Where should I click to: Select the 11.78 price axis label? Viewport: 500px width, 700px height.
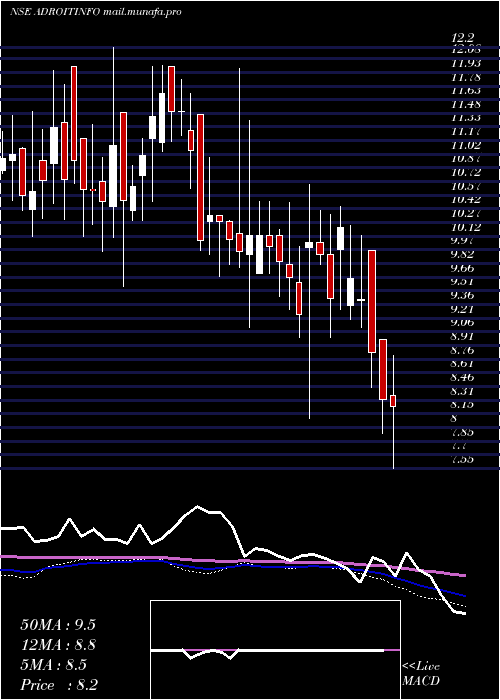pos(466,77)
